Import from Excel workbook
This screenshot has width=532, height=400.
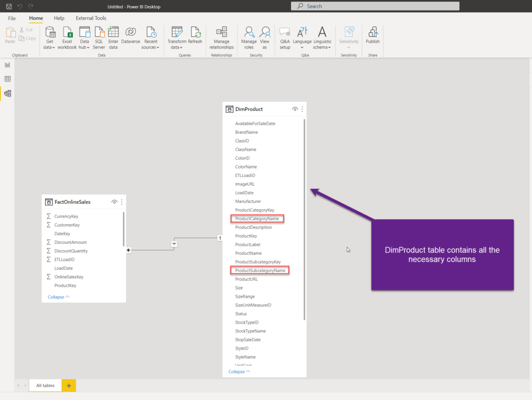[67, 38]
